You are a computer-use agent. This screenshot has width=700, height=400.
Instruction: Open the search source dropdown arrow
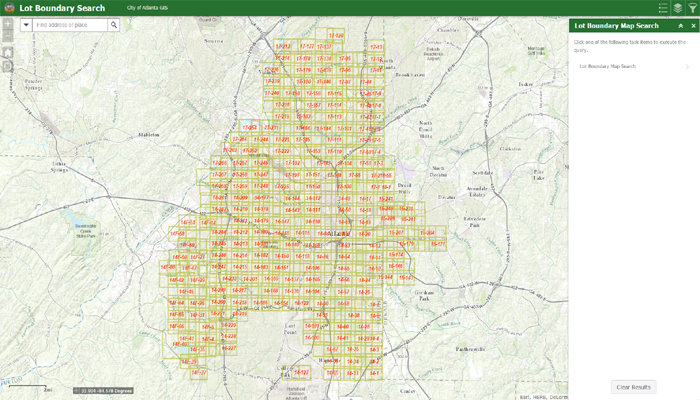click(x=26, y=25)
